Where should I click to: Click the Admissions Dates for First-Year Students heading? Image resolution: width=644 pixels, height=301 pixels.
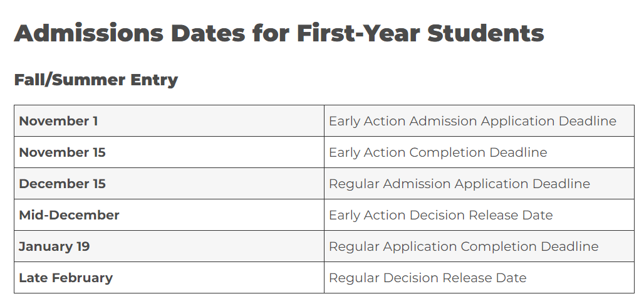279,33
